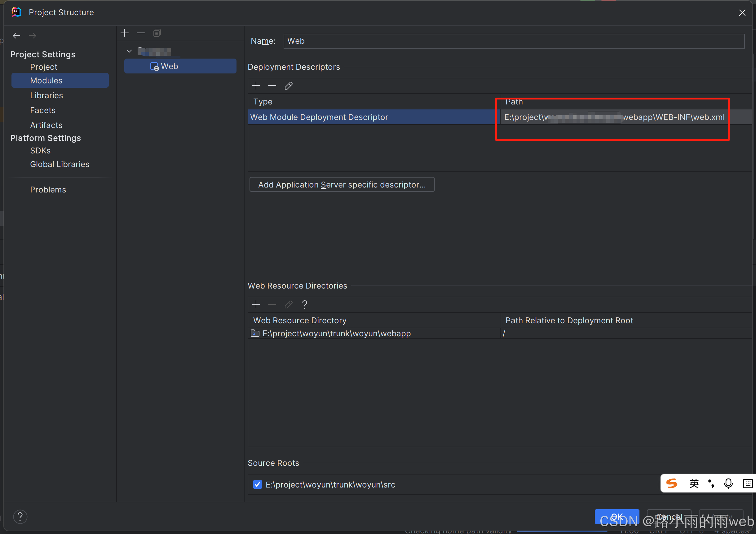This screenshot has height=534, width=756.
Task: Click the remove module minus icon
Action: 141,33
